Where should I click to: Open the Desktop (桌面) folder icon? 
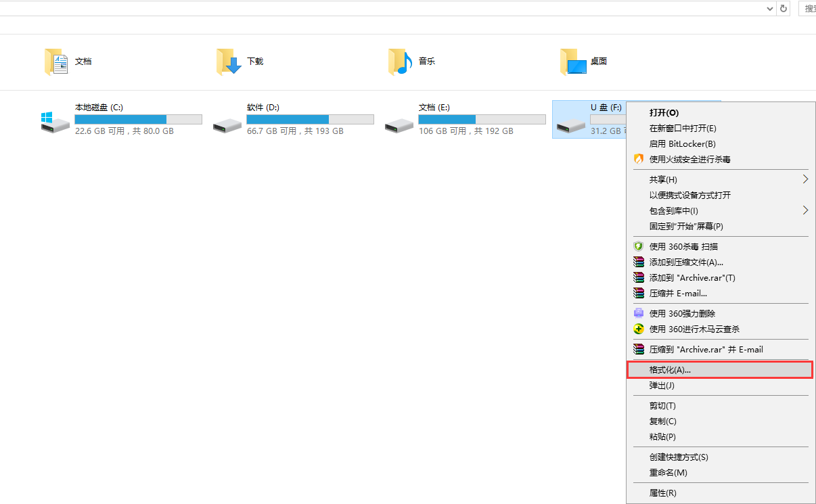(x=573, y=62)
